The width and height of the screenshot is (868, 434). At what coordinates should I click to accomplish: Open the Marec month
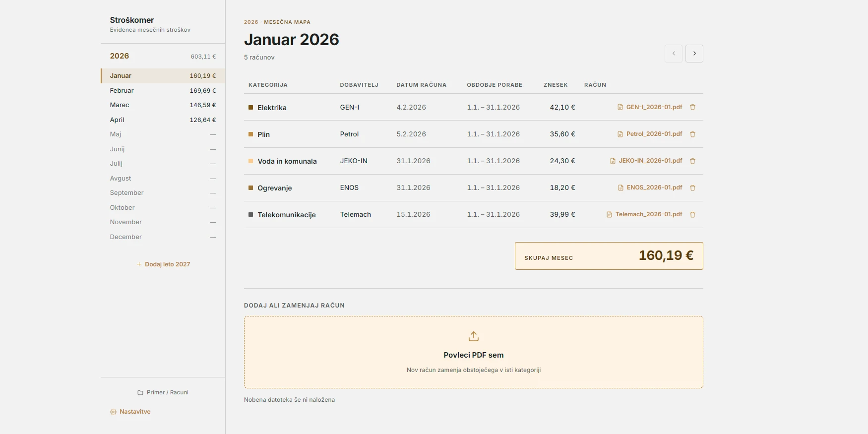click(163, 105)
